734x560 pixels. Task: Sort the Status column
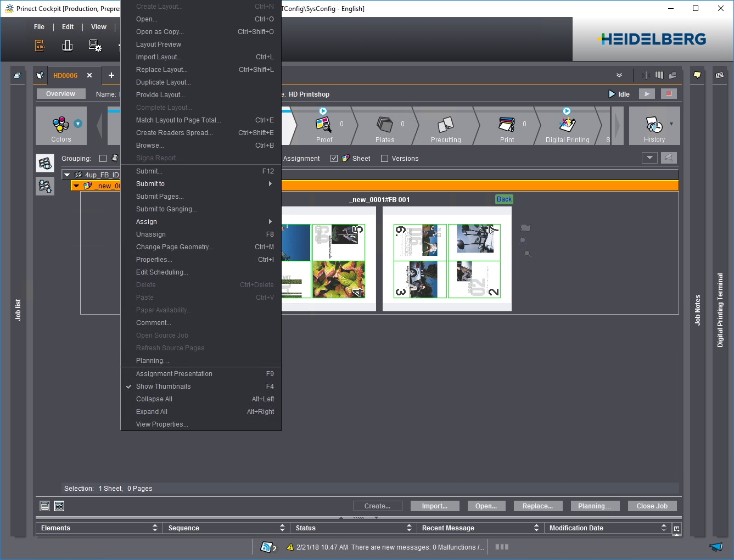[x=409, y=528]
